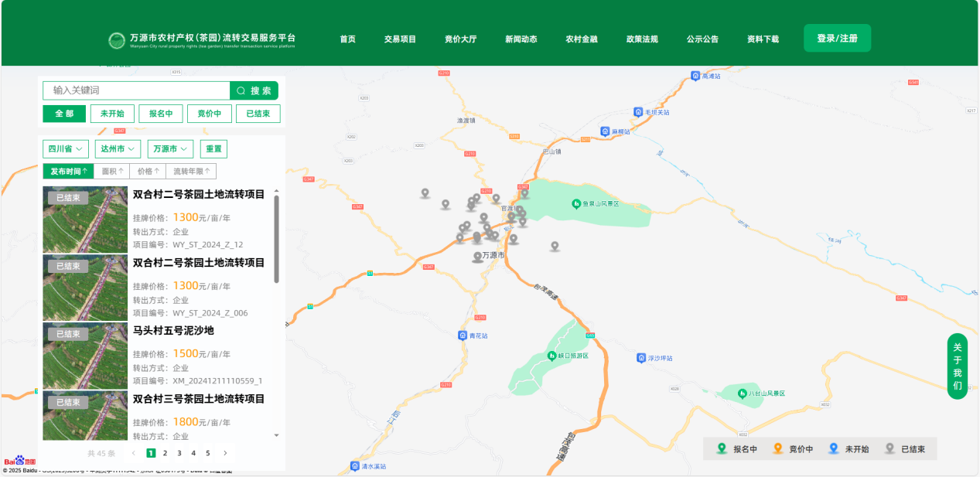
Task: Click project number text XM_20241211110559_1
Action: point(217,381)
